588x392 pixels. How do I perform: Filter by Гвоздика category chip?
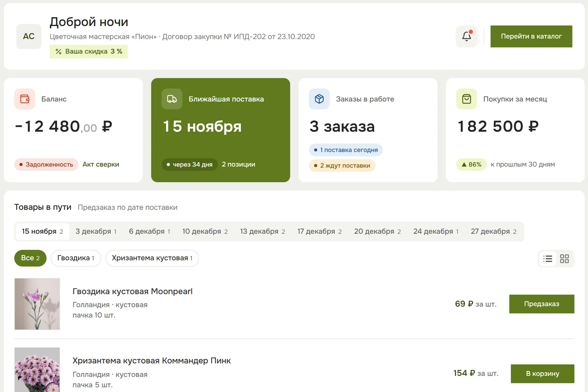tap(76, 258)
